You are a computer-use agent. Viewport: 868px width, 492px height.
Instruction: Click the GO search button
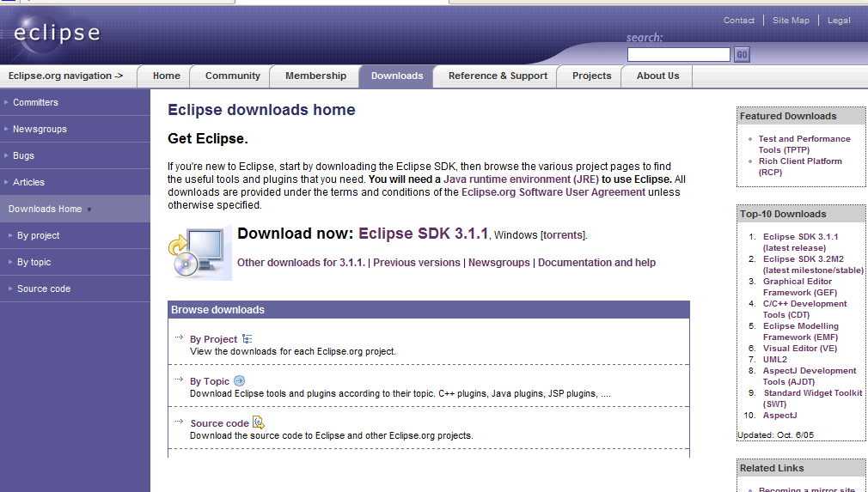click(742, 55)
